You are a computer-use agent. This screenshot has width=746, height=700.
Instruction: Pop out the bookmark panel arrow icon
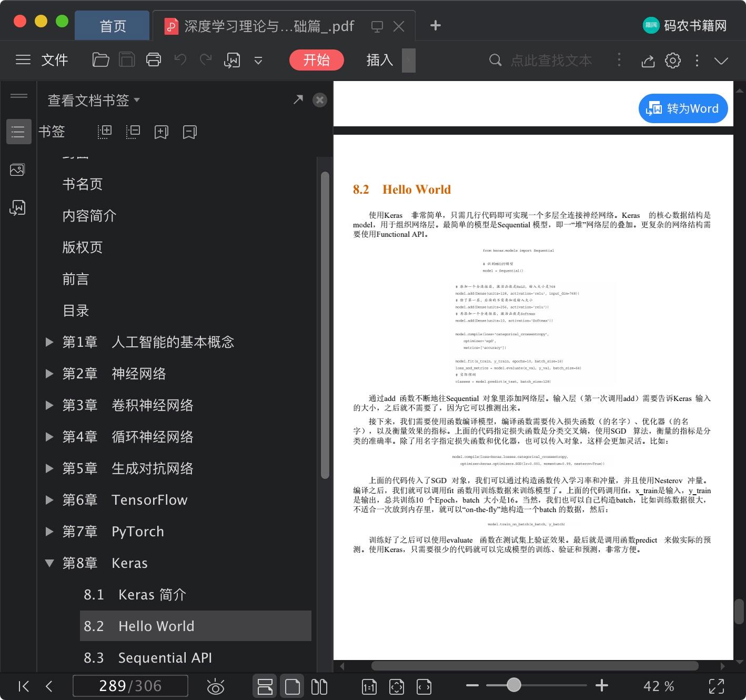(298, 99)
